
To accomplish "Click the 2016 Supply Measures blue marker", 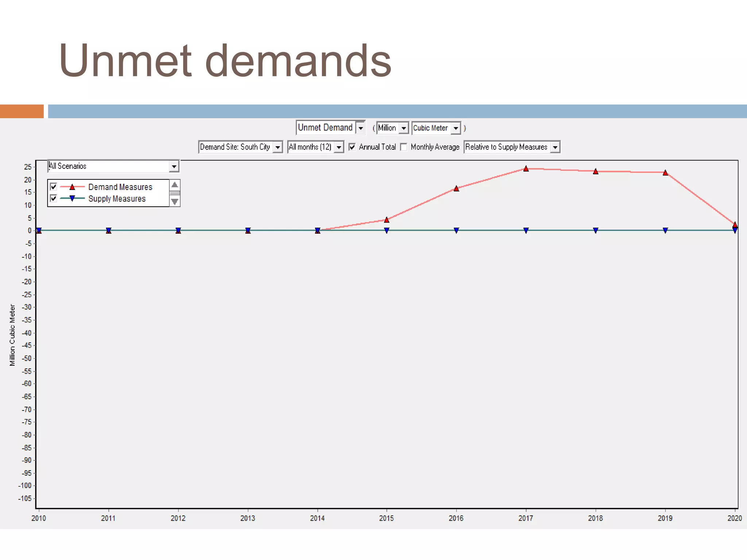I will click(x=456, y=230).
